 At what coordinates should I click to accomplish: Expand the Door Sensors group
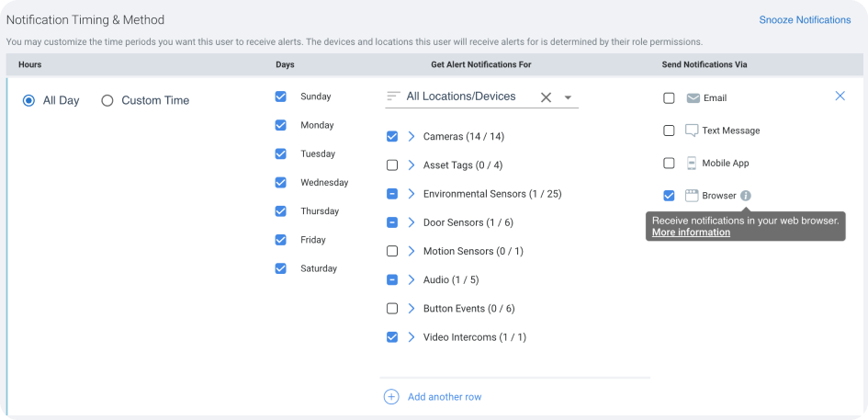tap(412, 222)
